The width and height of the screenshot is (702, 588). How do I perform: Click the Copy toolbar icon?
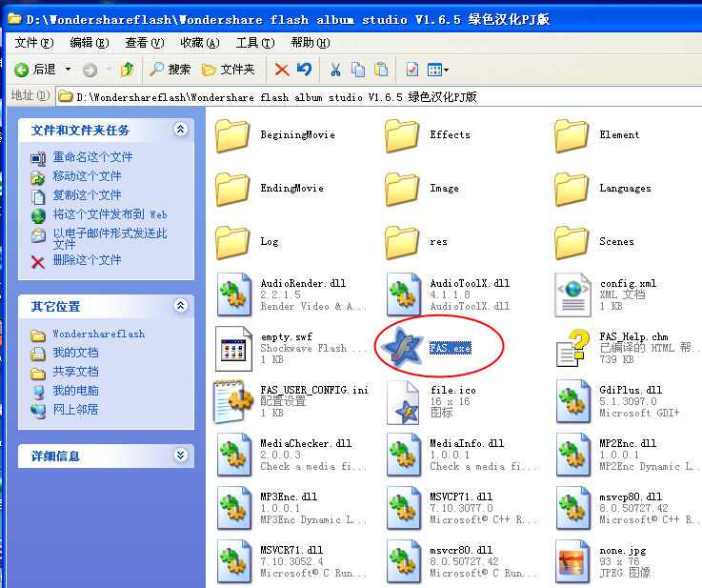[x=358, y=70]
